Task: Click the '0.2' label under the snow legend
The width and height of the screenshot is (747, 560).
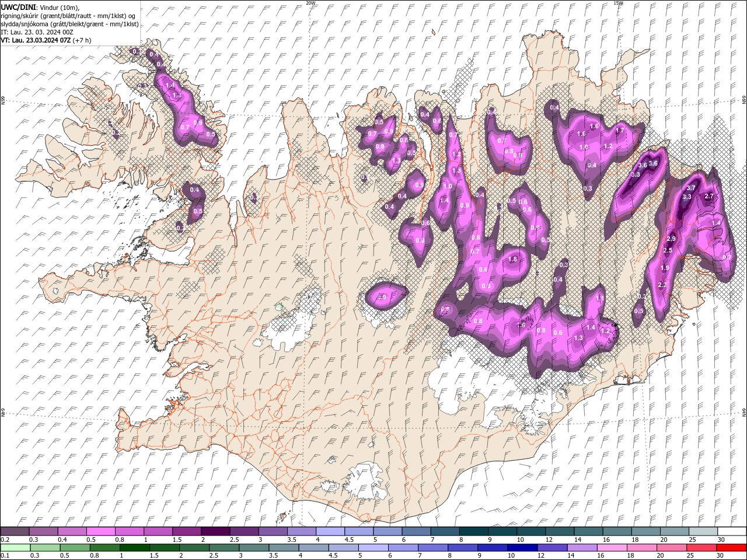Action: [5, 540]
